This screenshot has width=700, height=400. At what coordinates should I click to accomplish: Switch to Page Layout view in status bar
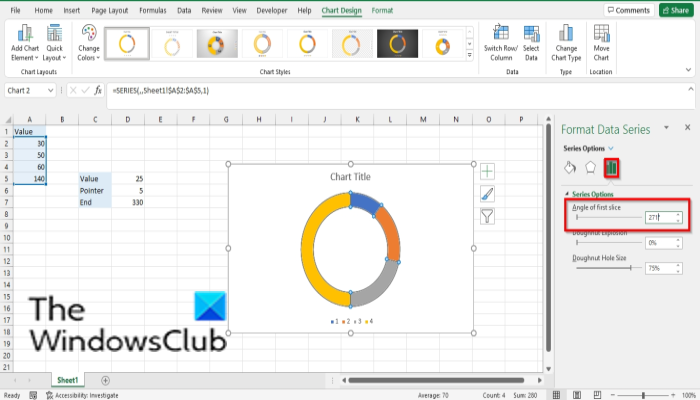point(577,395)
